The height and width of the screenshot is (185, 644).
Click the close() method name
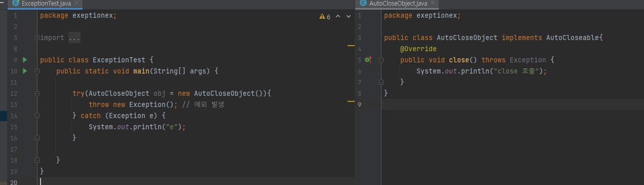coord(459,60)
